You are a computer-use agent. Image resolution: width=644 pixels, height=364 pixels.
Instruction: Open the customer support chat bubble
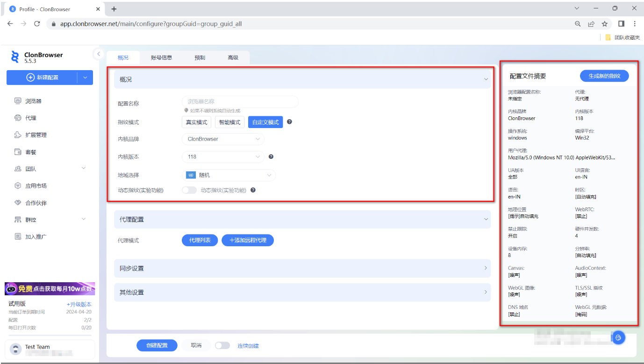(619, 337)
